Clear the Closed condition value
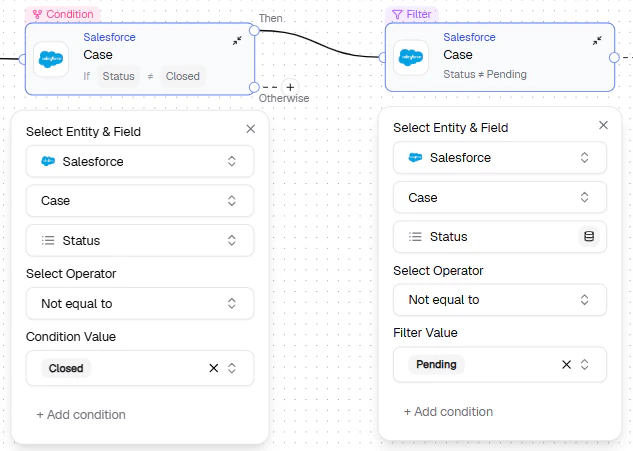Screen dimensions: 633x451 click(213, 368)
